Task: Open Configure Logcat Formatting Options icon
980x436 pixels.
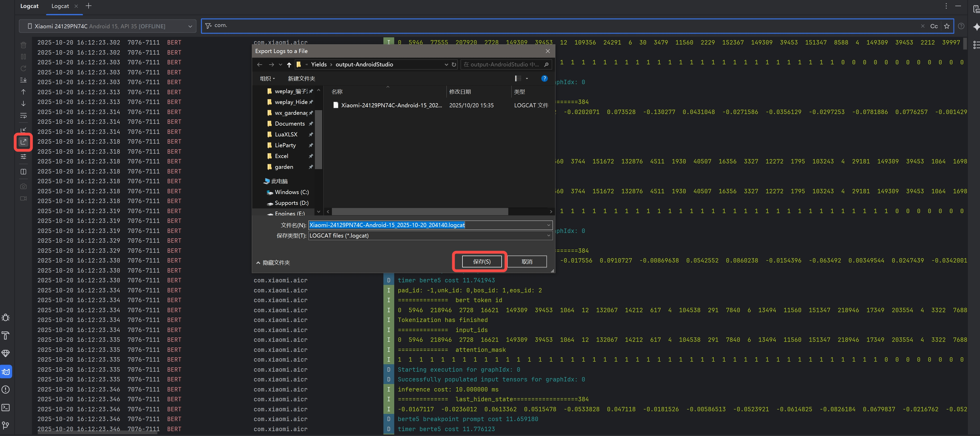Action: coord(23,156)
